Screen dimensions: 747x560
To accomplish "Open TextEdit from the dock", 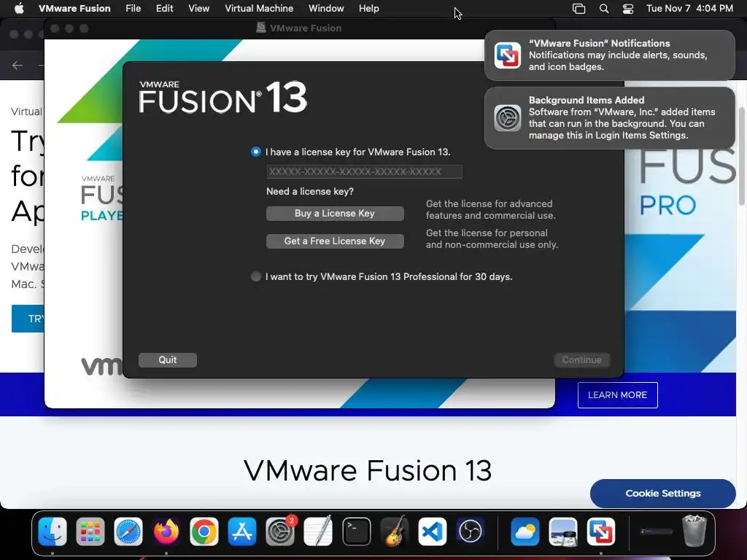I will (318, 532).
